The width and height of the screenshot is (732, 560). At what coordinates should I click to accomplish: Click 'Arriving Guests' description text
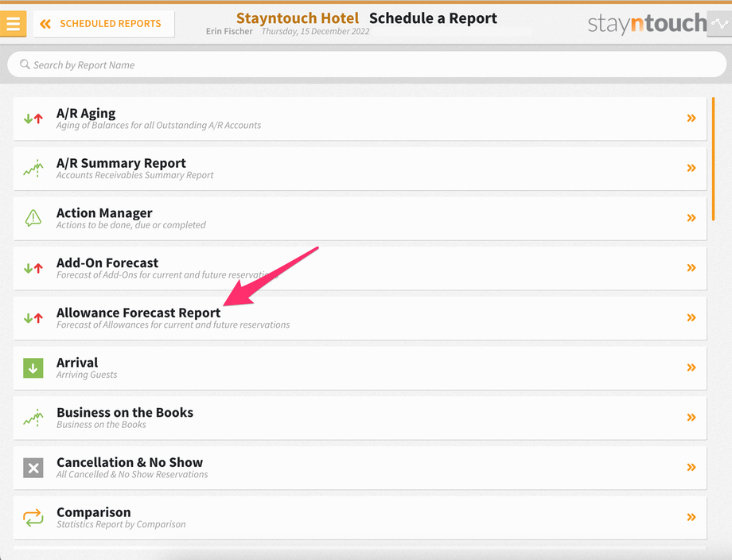point(87,375)
